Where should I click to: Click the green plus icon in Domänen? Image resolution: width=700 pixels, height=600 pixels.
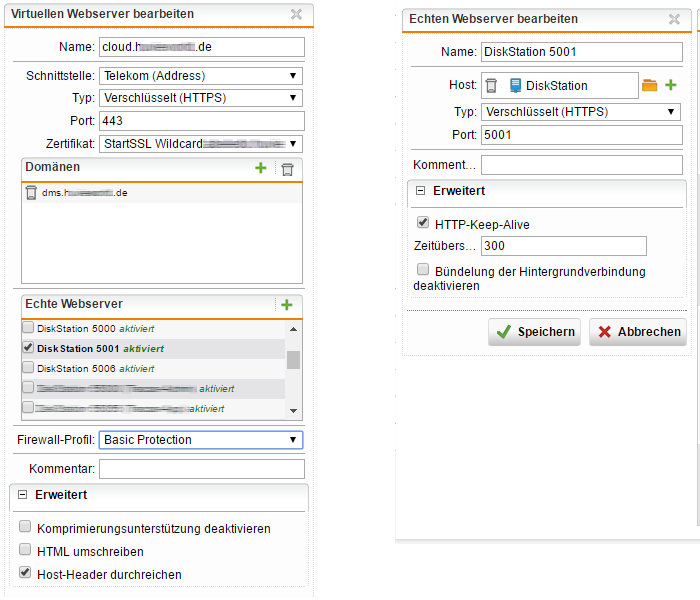[261, 169]
